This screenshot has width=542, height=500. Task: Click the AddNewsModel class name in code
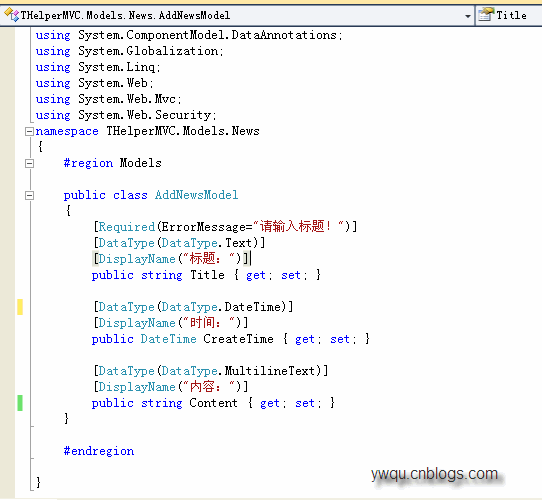coord(196,195)
